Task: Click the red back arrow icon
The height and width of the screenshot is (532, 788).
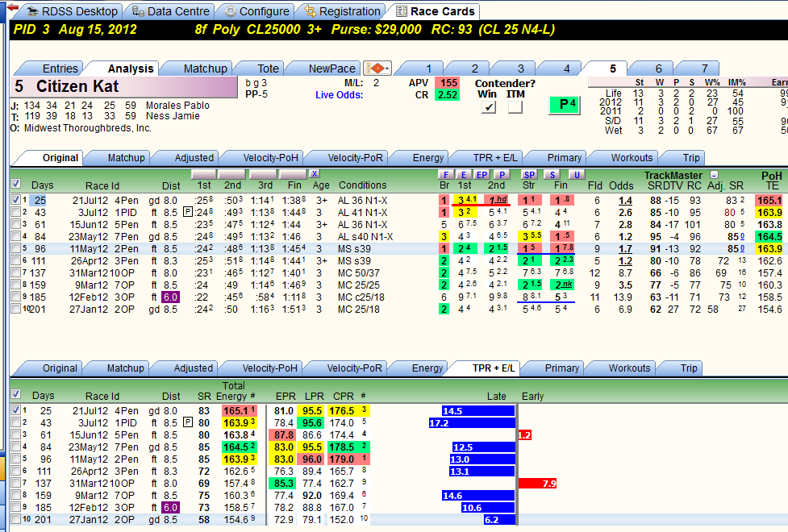Action: pos(12,9)
